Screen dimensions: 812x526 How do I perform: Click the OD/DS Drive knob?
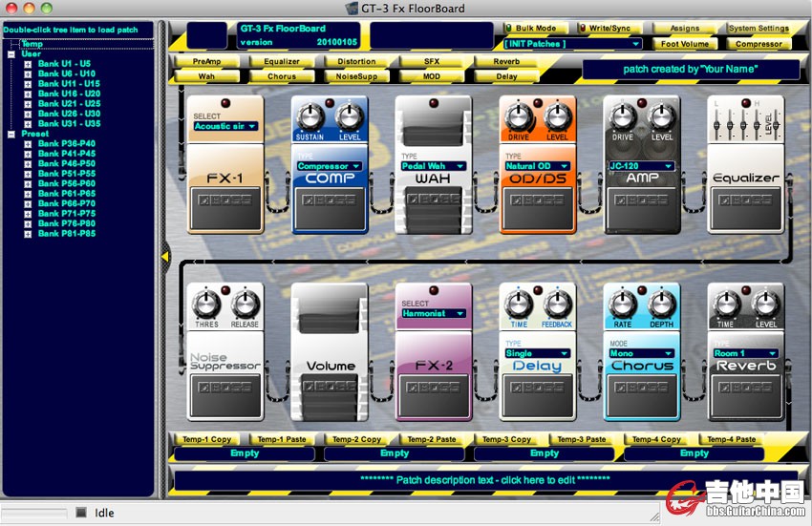[x=519, y=117]
